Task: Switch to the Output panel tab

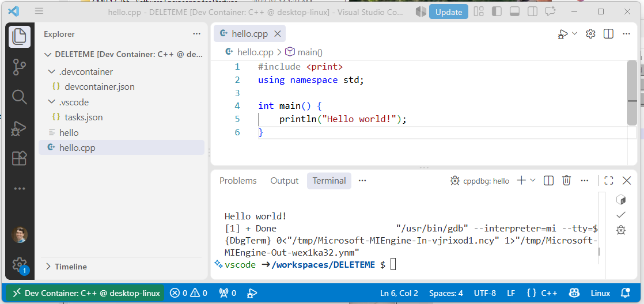Action: (x=284, y=181)
